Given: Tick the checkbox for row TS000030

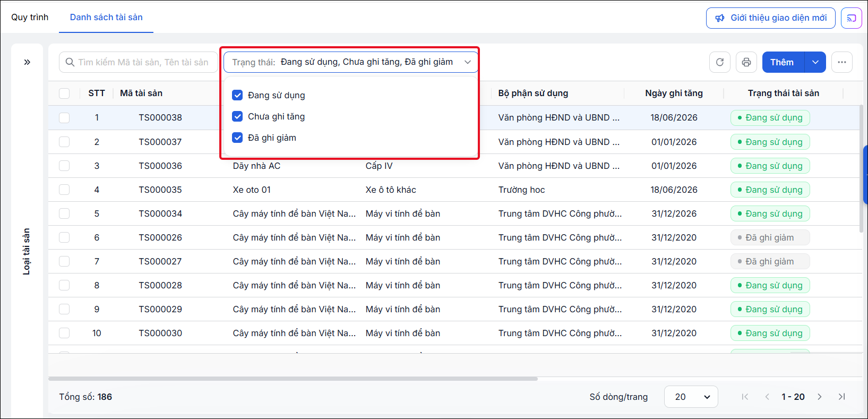Looking at the screenshot, I should pyautogui.click(x=64, y=333).
